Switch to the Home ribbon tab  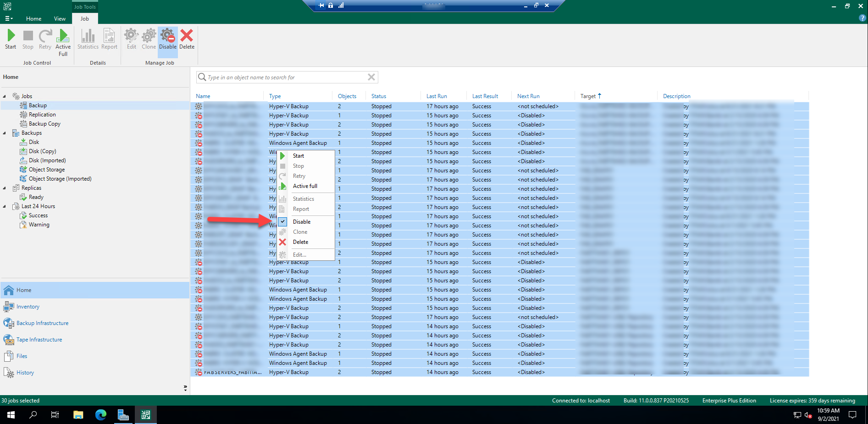coord(33,19)
